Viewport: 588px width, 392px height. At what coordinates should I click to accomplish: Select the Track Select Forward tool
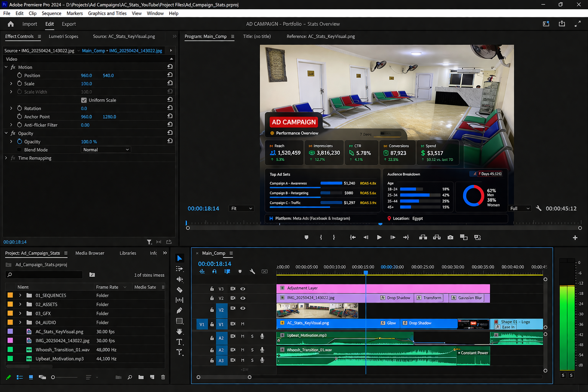tap(180, 269)
